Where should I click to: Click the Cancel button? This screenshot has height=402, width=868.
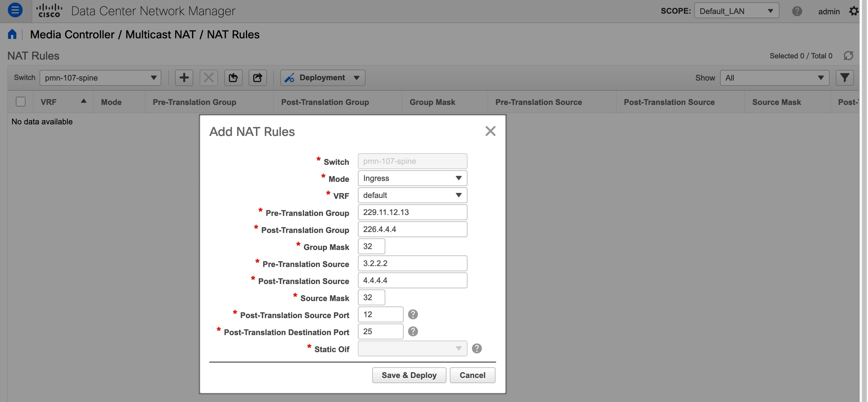(472, 375)
